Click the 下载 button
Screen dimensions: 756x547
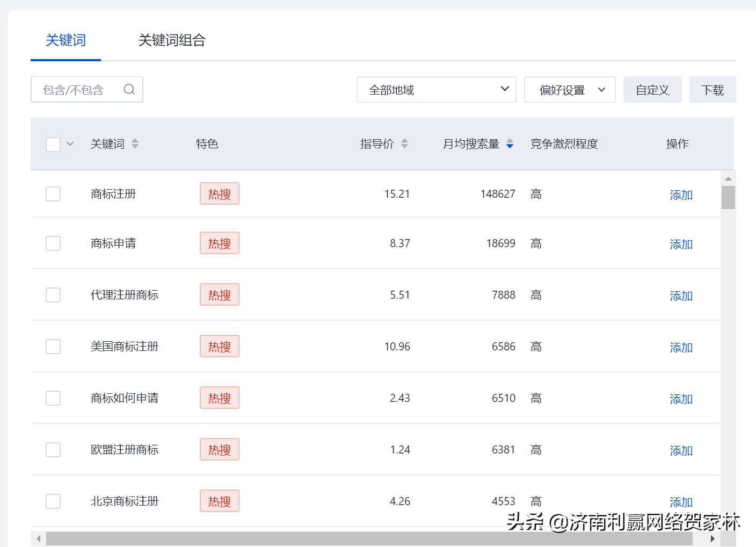(x=713, y=89)
